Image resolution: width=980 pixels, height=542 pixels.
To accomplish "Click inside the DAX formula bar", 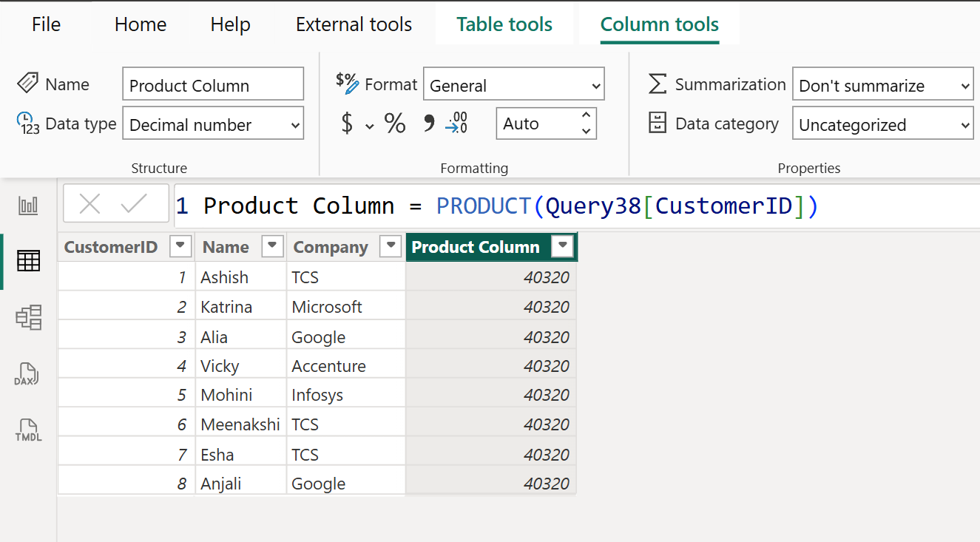I will pyautogui.click(x=518, y=206).
